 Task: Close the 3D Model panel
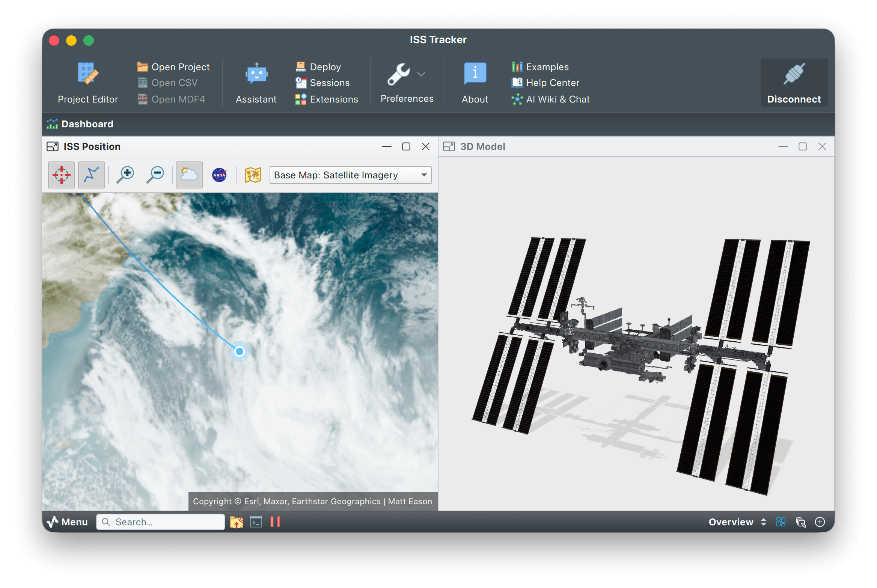[x=822, y=146]
